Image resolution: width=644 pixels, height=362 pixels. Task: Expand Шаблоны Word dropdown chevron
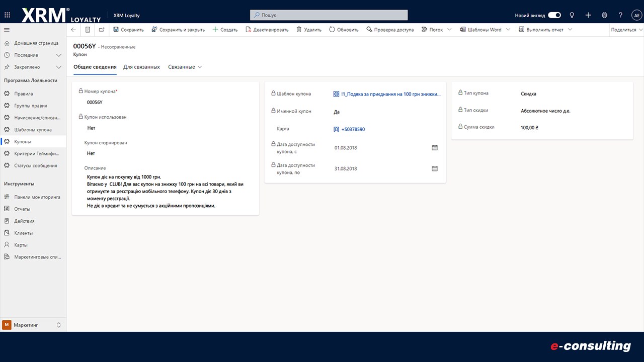pyautogui.click(x=508, y=30)
